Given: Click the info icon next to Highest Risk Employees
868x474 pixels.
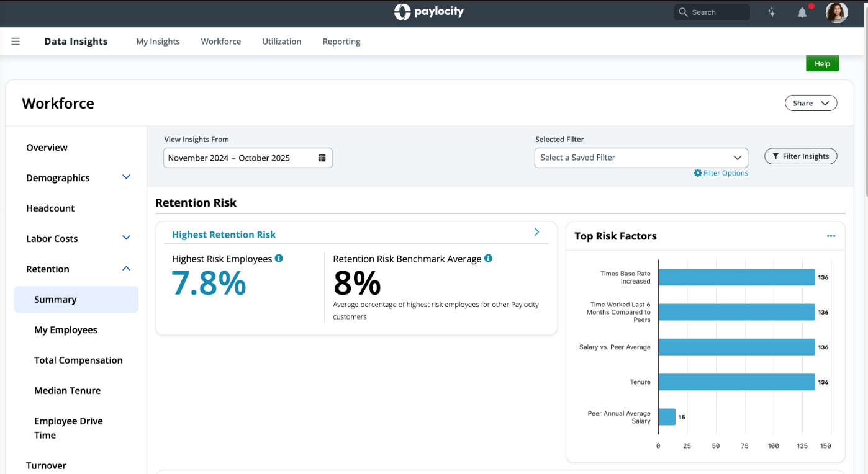Looking at the screenshot, I should (278, 258).
